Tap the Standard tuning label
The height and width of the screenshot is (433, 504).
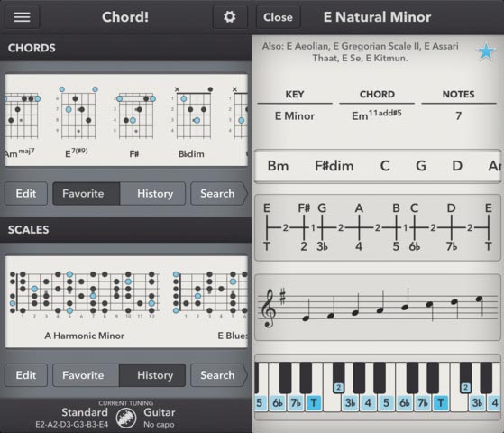pos(72,418)
